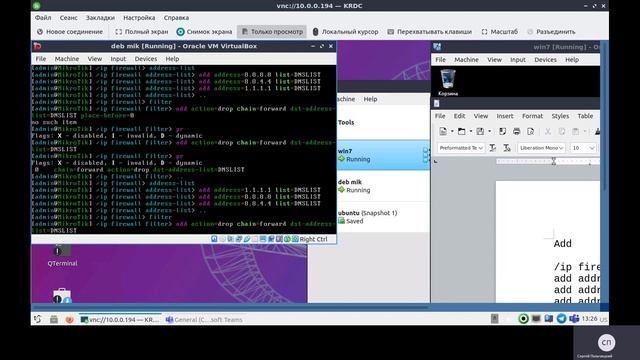Expand the New document dropdown arrow
The height and width of the screenshot is (360, 640).
[x=452, y=131]
